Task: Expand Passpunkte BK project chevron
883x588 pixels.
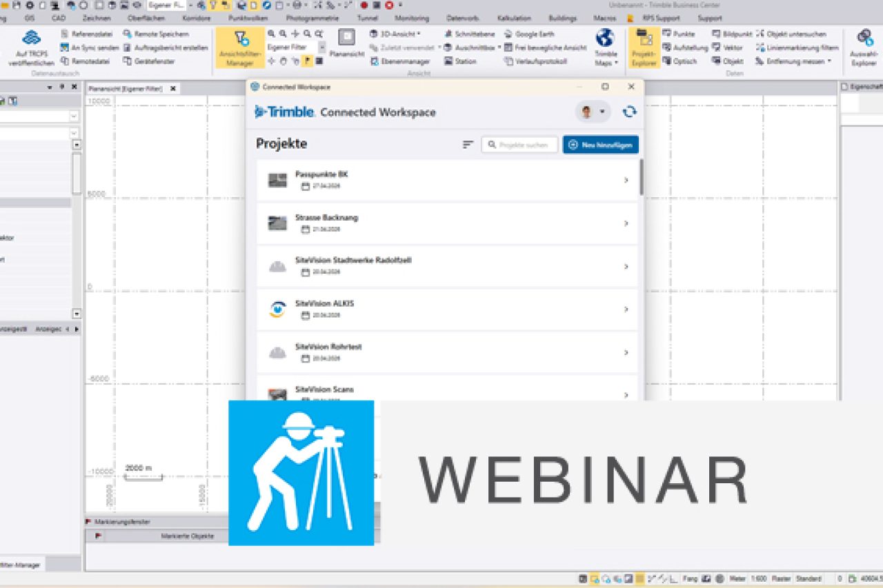Action: 626,181
